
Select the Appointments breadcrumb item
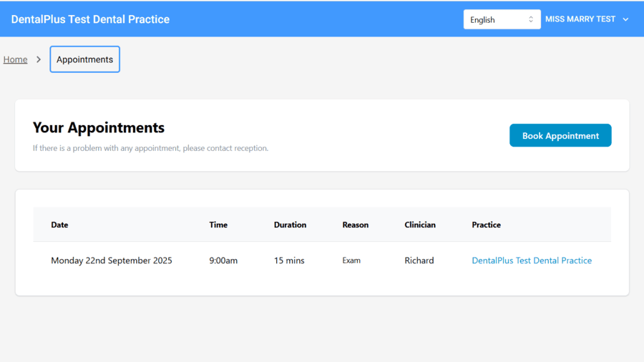pos(84,59)
